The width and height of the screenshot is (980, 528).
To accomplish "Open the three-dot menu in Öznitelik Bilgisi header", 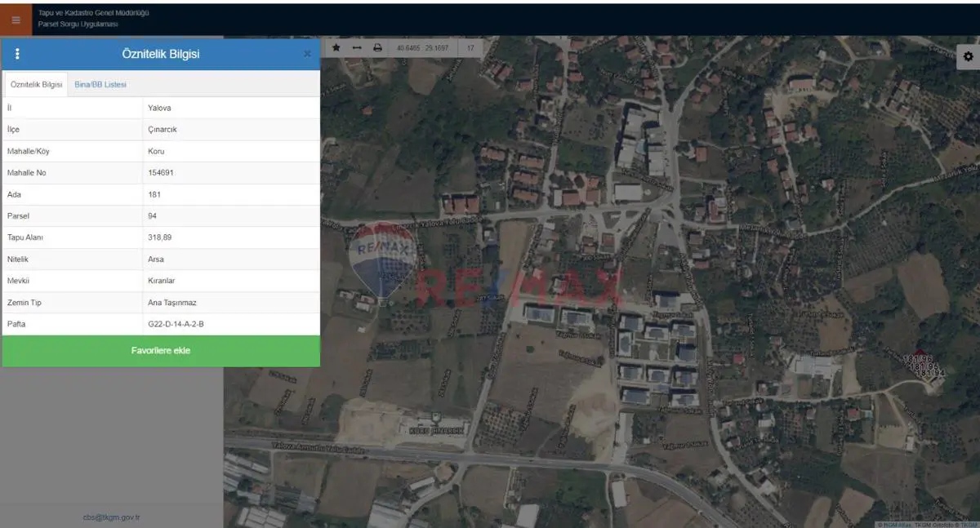I will point(17,54).
